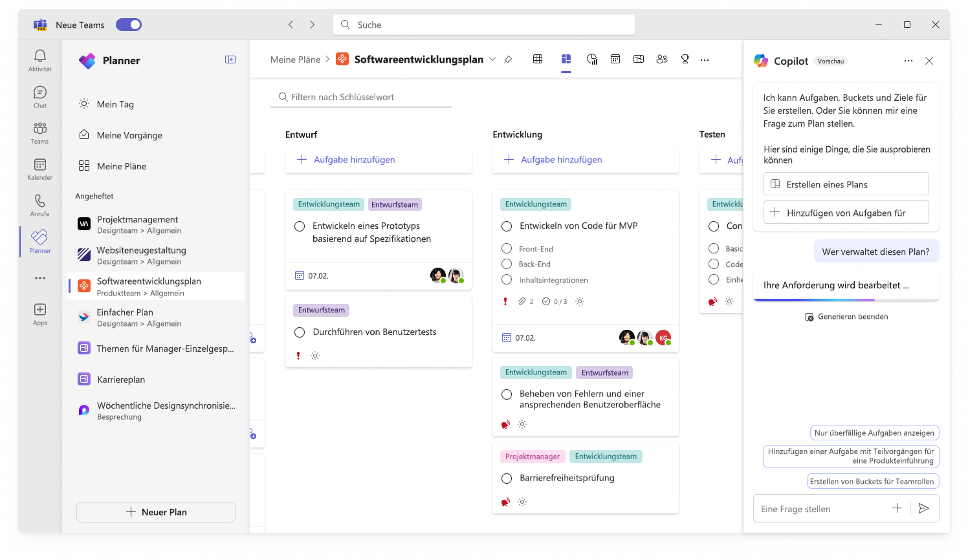Click 'Erstellen eines Plans' suggestion
This screenshot has width=968, height=560.
[x=846, y=184]
